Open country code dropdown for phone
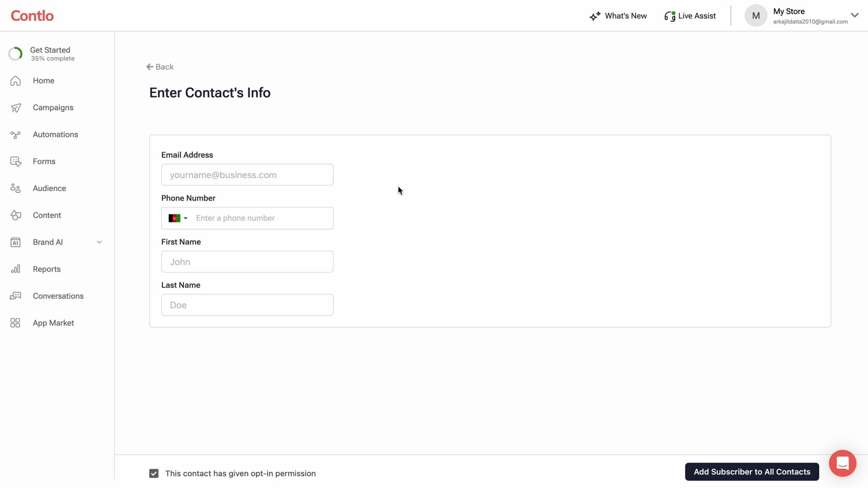The image size is (868, 488). coord(177,217)
